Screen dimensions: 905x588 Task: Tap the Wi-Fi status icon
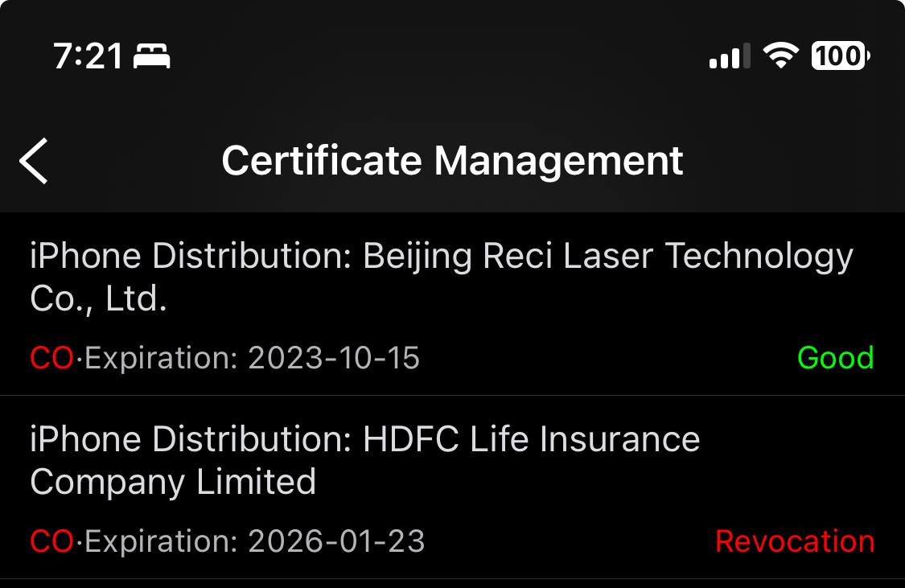pyautogui.click(x=780, y=56)
